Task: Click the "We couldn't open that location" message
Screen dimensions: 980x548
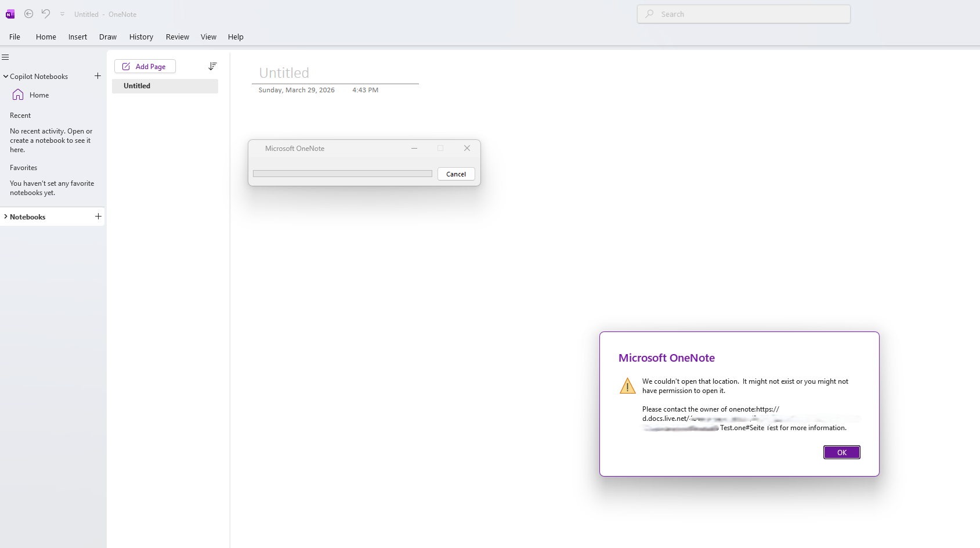Action: click(745, 386)
